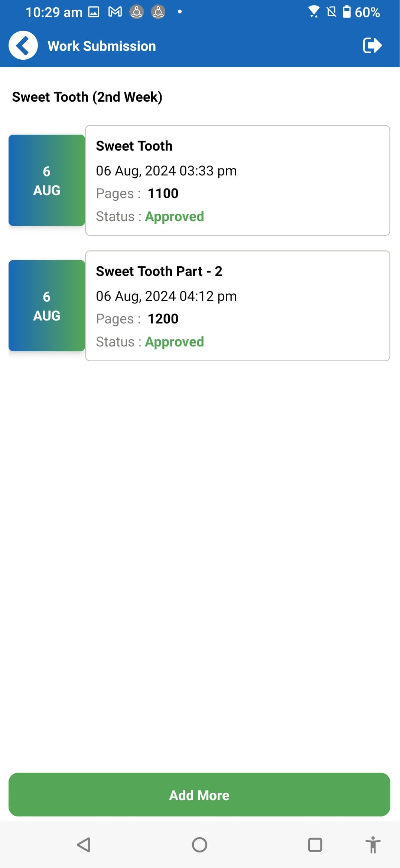Tap the 6 AUG tile beside Part - 2

(47, 306)
